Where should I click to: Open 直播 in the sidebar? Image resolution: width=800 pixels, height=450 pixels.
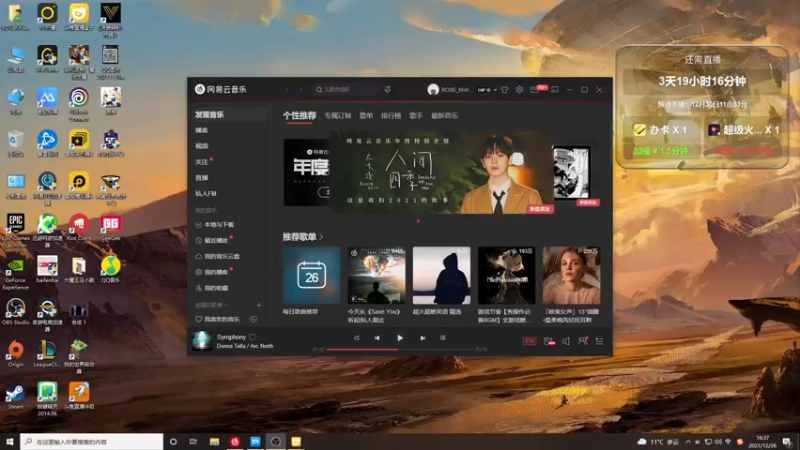202,178
